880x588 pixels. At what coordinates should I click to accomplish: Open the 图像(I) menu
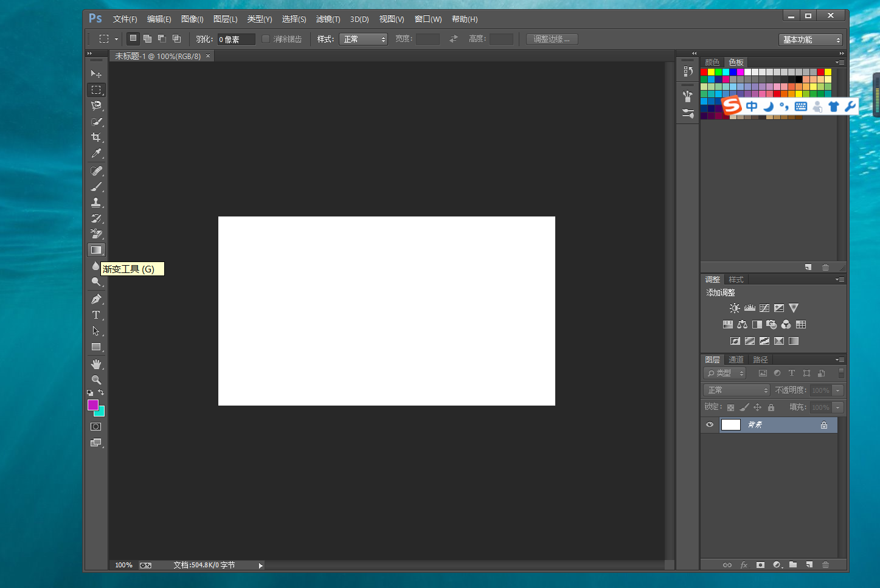tap(192, 19)
